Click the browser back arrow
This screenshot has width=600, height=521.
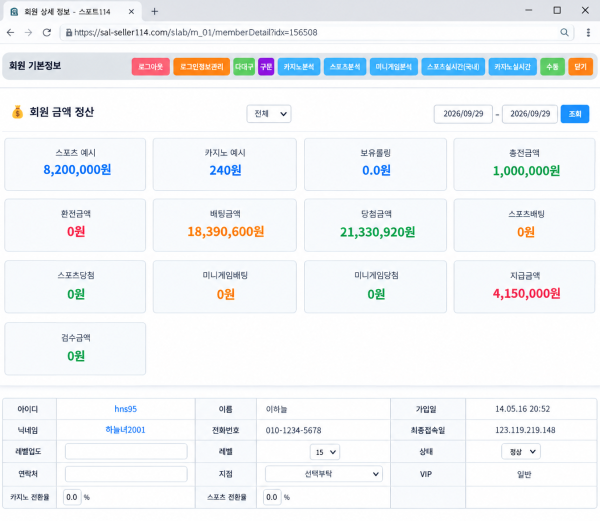coord(10,33)
